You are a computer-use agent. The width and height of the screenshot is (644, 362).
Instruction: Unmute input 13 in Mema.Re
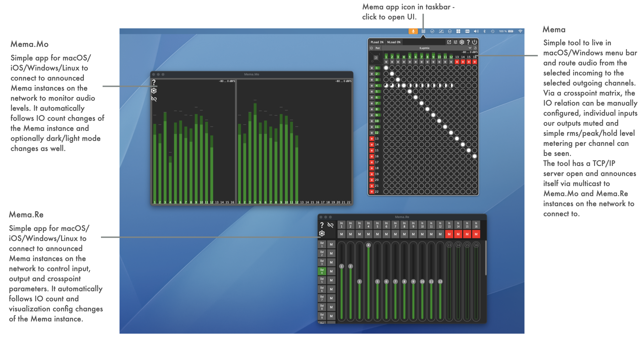(449, 234)
